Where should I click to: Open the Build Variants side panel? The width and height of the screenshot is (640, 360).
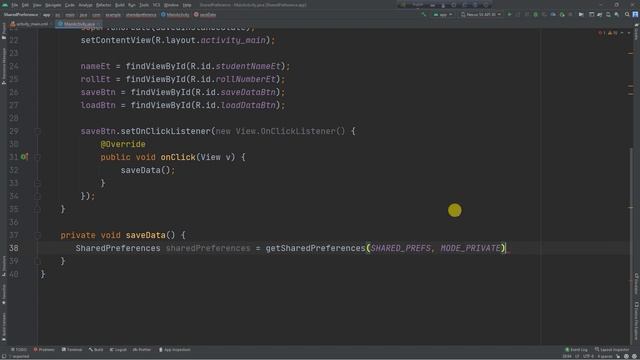click(4, 327)
